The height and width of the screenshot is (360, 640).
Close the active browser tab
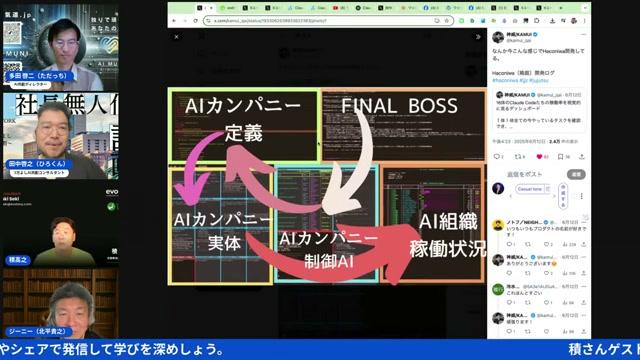click(x=211, y=8)
